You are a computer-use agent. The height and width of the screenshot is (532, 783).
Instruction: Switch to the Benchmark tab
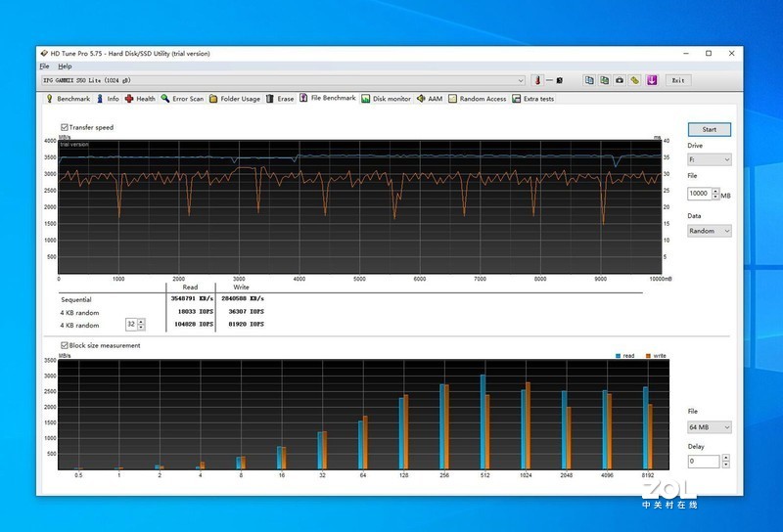pyautogui.click(x=69, y=99)
